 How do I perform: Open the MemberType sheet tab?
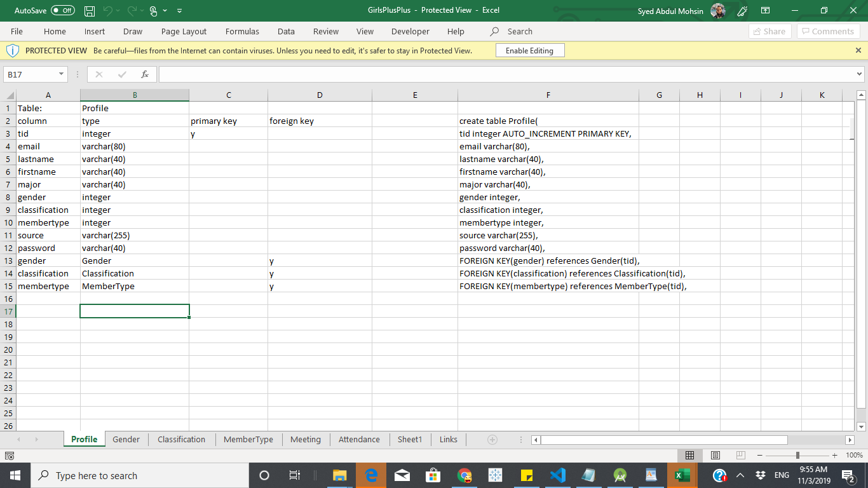248,439
